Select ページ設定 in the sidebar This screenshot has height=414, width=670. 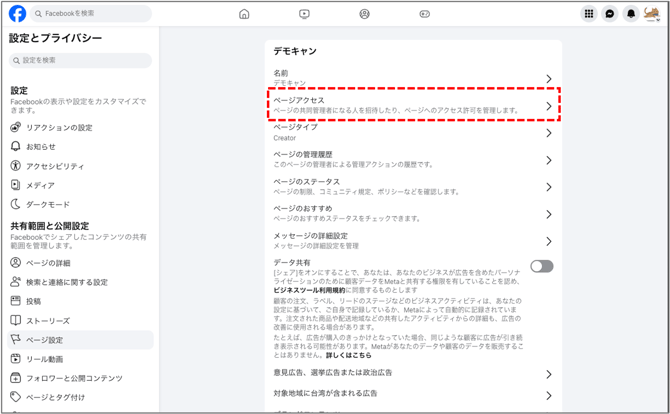[x=44, y=340]
